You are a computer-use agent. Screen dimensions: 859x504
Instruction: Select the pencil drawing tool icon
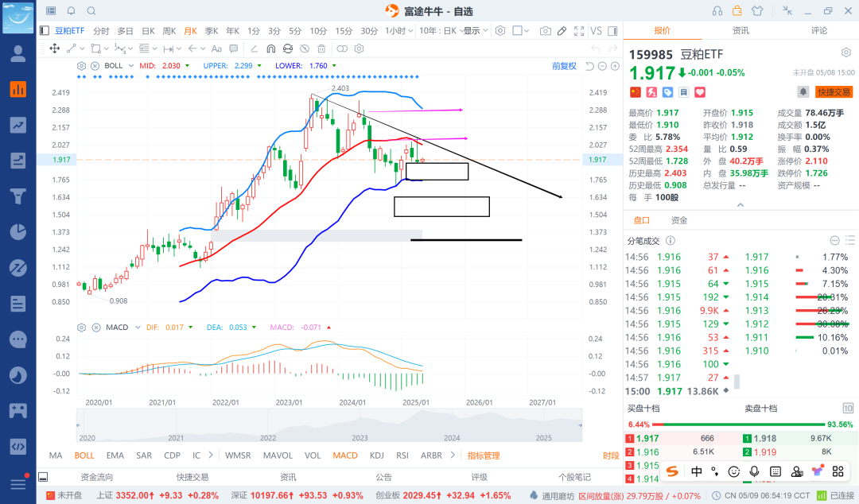pyautogui.click(x=562, y=31)
